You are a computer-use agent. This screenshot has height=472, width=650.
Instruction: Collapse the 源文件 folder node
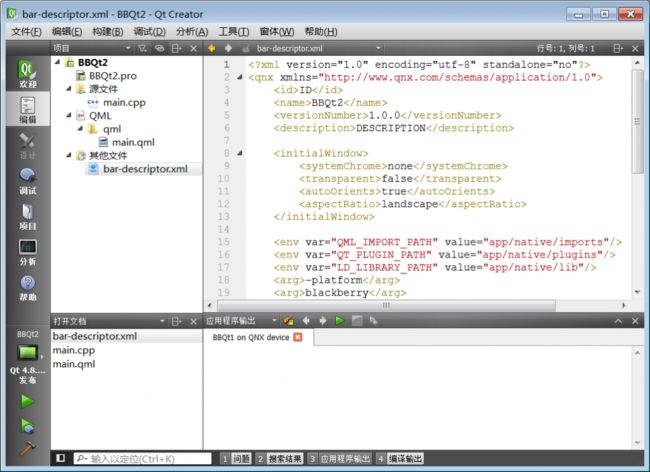tap(68, 88)
